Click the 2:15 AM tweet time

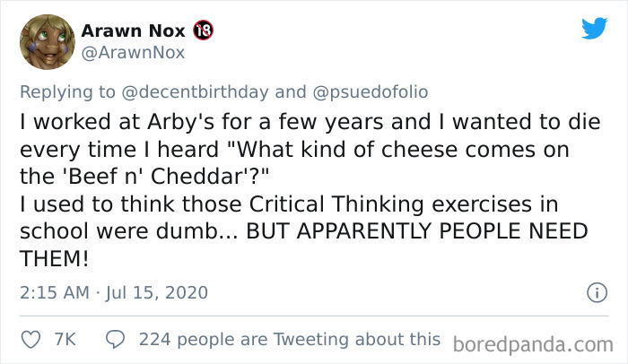[x=57, y=292]
